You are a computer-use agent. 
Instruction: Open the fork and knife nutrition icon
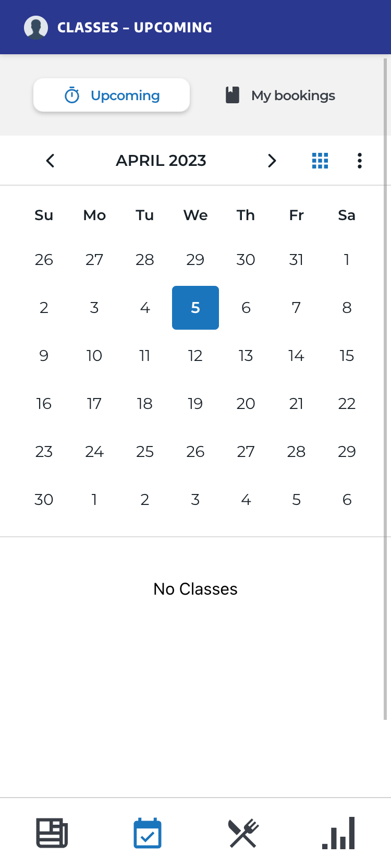point(243,833)
